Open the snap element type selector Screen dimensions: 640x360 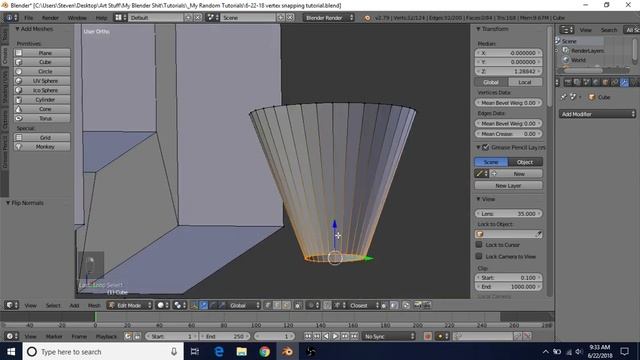coord(339,305)
